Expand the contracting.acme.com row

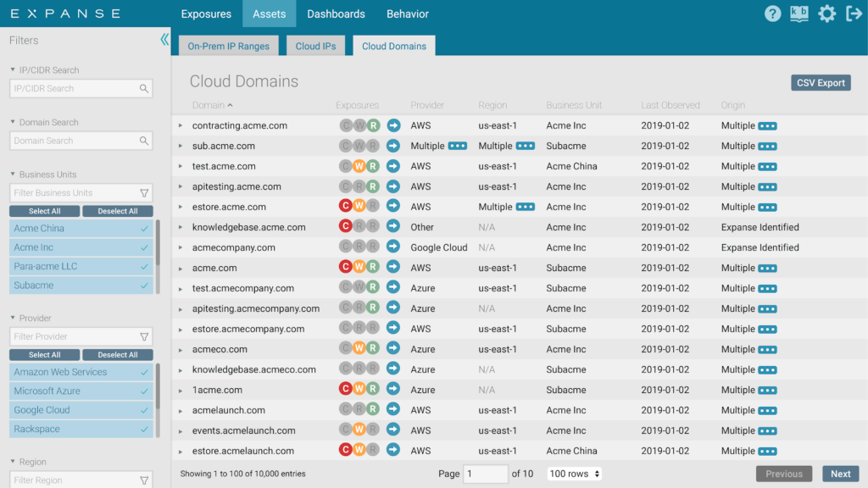[181, 125]
